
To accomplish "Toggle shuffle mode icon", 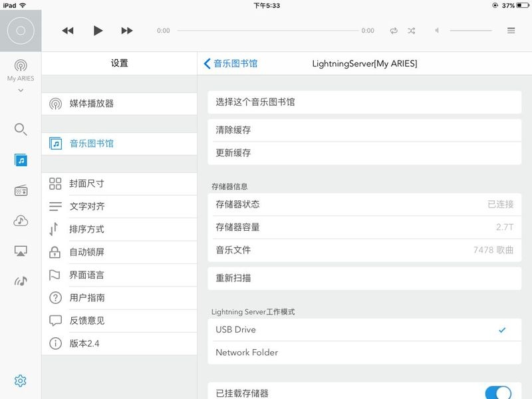I will coord(412,31).
